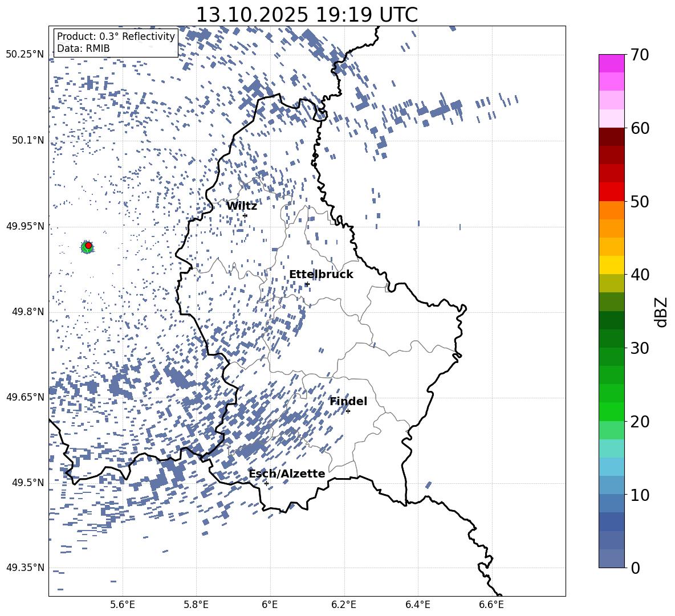This screenshot has height=616, width=675.
Task: Click the 60 colorbar tick label
Action: 640,128
